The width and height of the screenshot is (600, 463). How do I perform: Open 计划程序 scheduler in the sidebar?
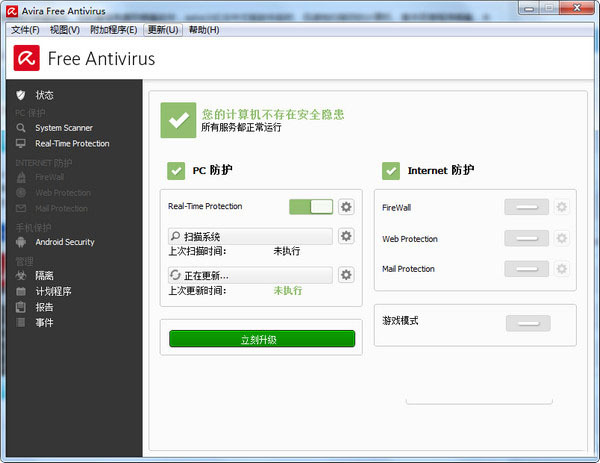pyautogui.click(x=53, y=291)
